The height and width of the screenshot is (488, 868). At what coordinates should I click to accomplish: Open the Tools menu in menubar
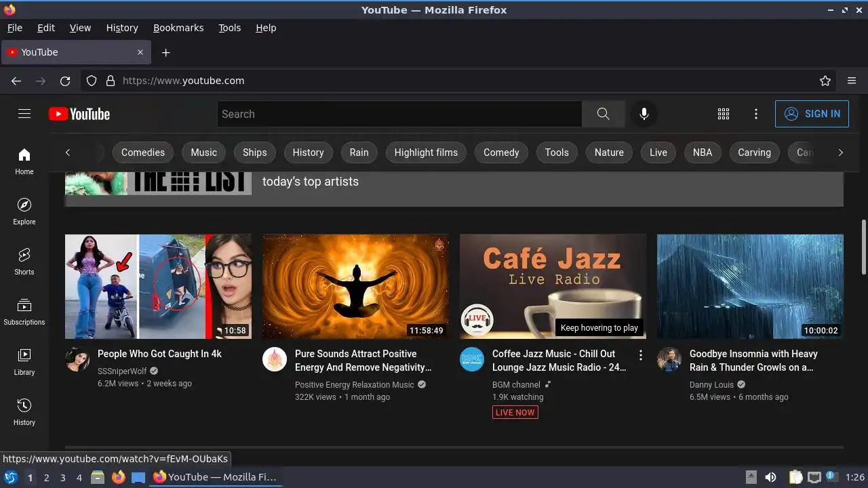230,28
